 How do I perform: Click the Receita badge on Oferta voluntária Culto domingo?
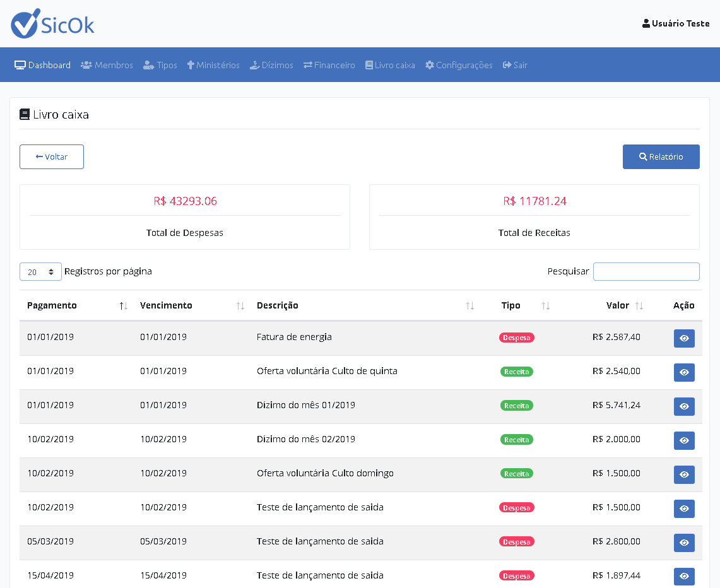coord(517,473)
